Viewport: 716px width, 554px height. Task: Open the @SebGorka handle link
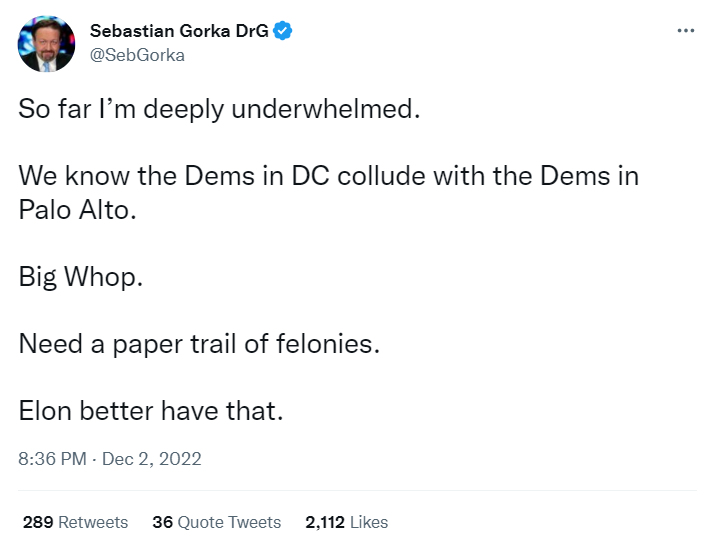[137, 55]
